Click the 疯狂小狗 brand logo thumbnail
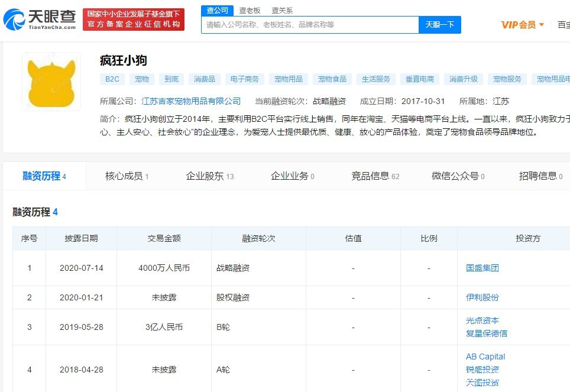The image size is (570, 392). click(51, 81)
